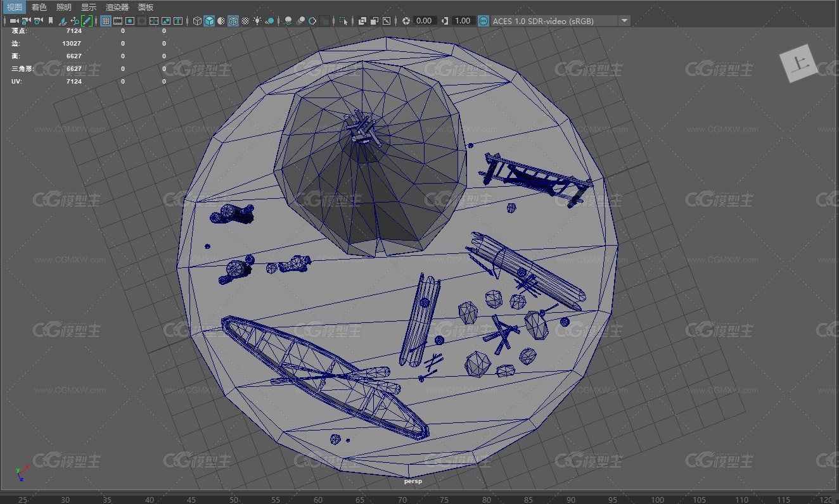Click the persp camera name label
Screen dimensions: 839x504
413,481
